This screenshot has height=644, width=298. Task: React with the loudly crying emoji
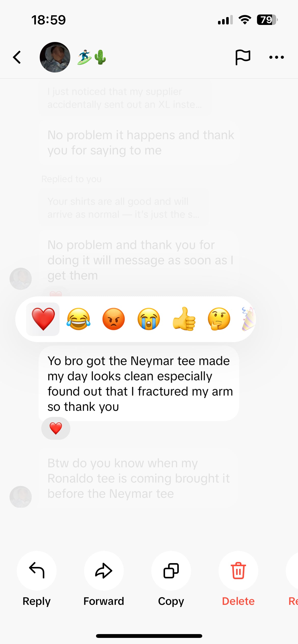149,319
